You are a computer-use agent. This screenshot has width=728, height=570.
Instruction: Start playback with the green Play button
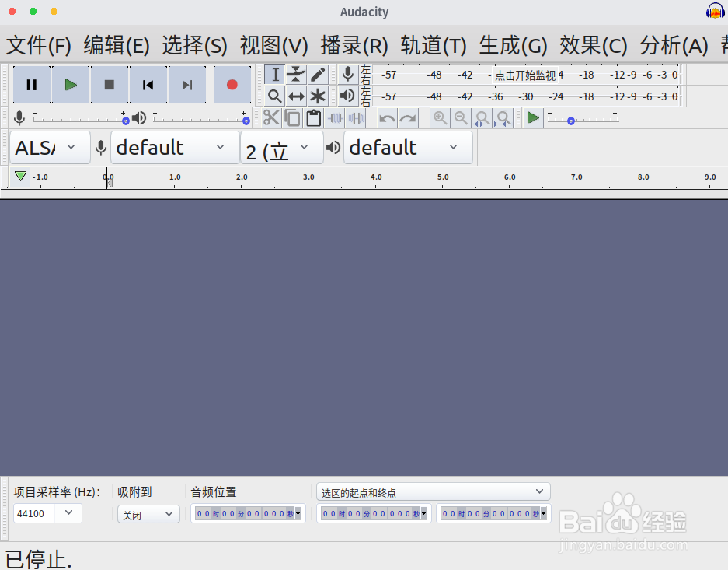[71, 85]
